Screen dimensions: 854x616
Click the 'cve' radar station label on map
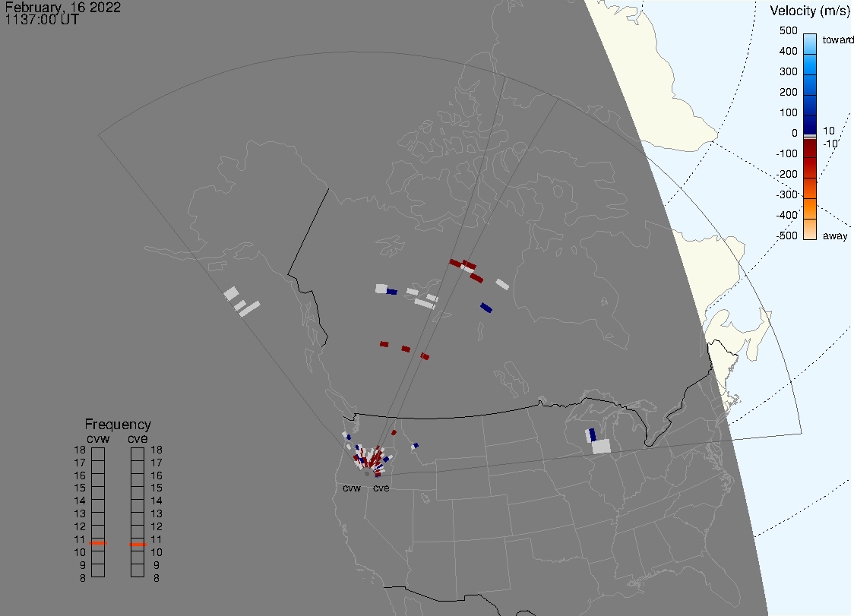tap(381, 488)
